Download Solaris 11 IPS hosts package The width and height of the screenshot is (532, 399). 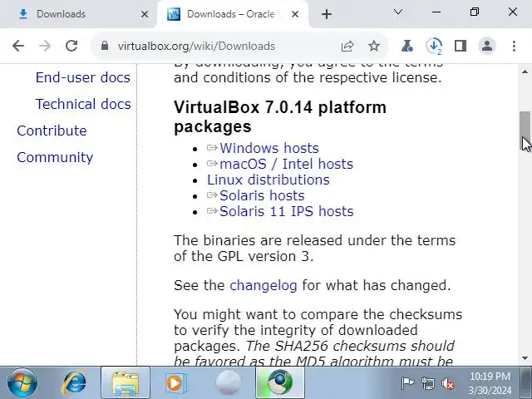(286, 211)
